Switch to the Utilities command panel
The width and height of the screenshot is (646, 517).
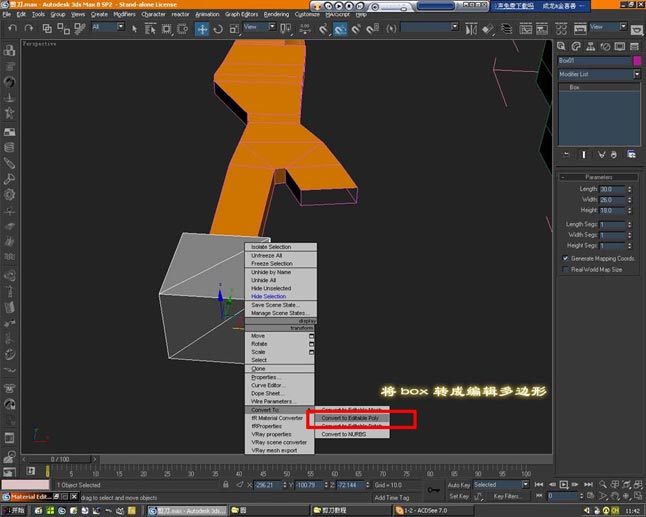634,47
